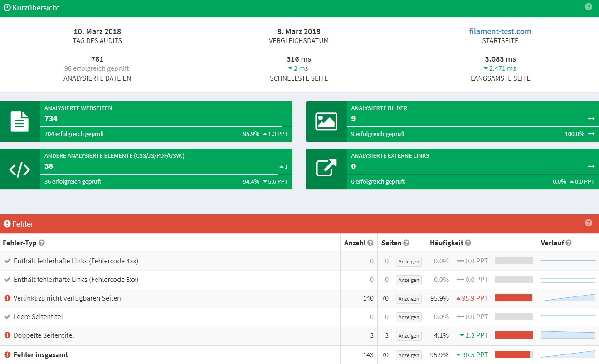Show pages with Doppelte Seitentitel
599x364 pixels.
(x=409, y=336)
